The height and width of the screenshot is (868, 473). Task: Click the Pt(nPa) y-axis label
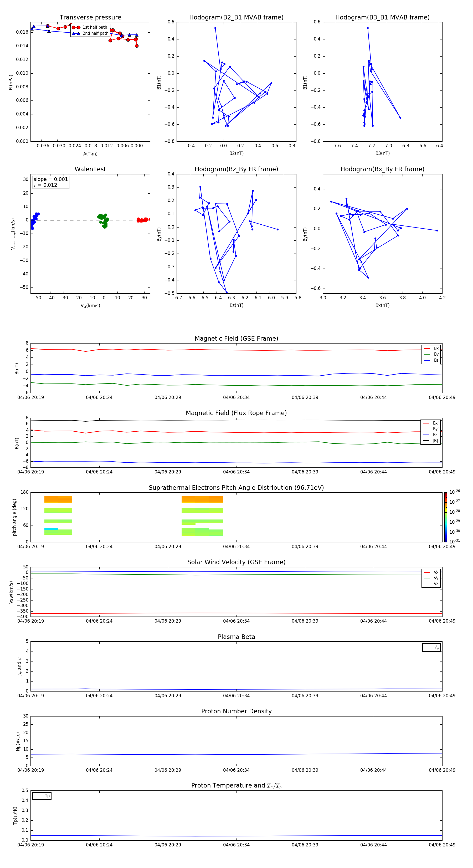[11, 82]
